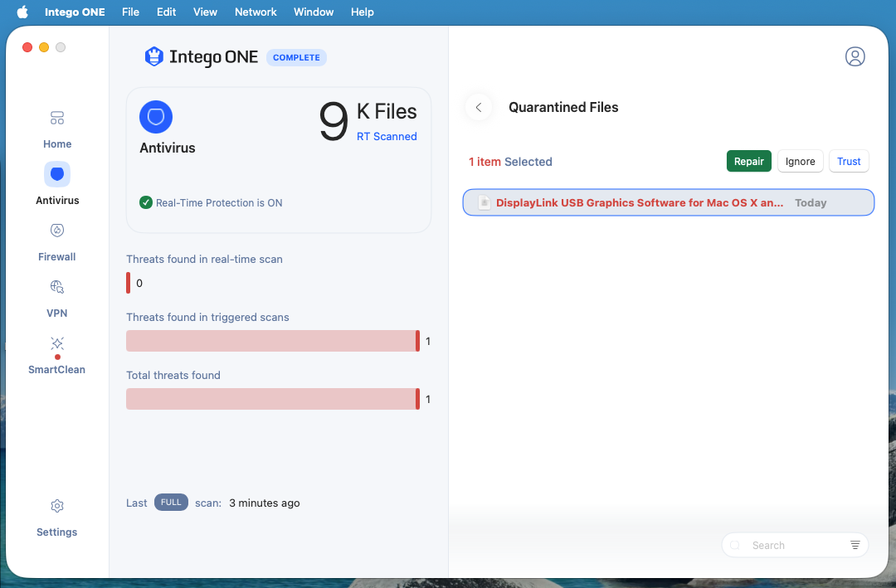The width and height of the screenshot is (896, 588).
Task: Click the FULL scan badge
Action: [171, 503]
